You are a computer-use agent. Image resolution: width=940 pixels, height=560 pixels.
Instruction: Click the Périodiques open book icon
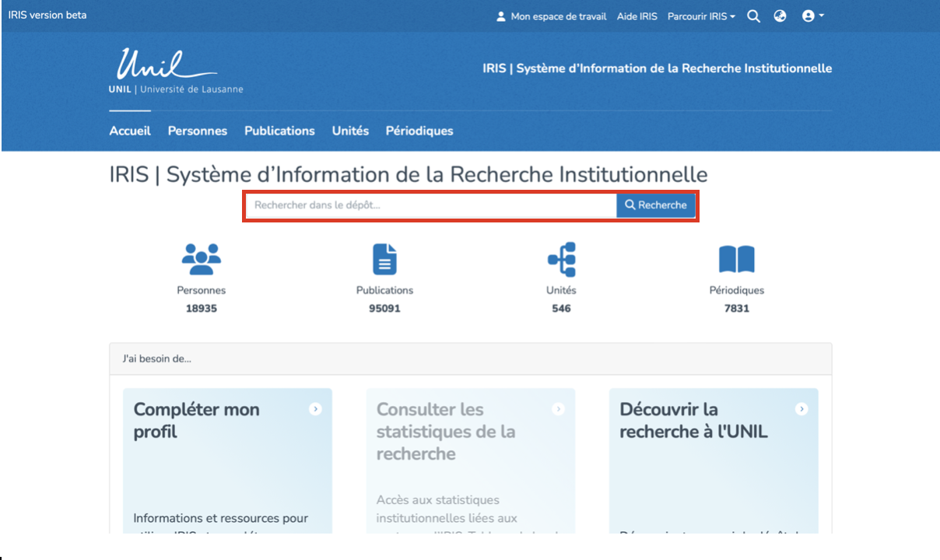tap(736, 259)
